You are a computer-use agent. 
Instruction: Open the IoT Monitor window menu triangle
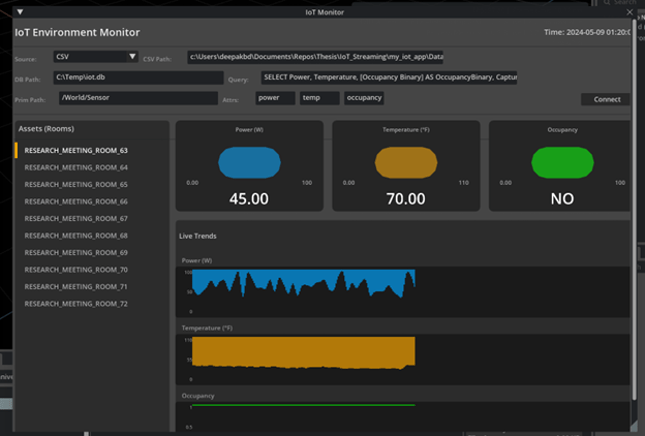[20, 12]
